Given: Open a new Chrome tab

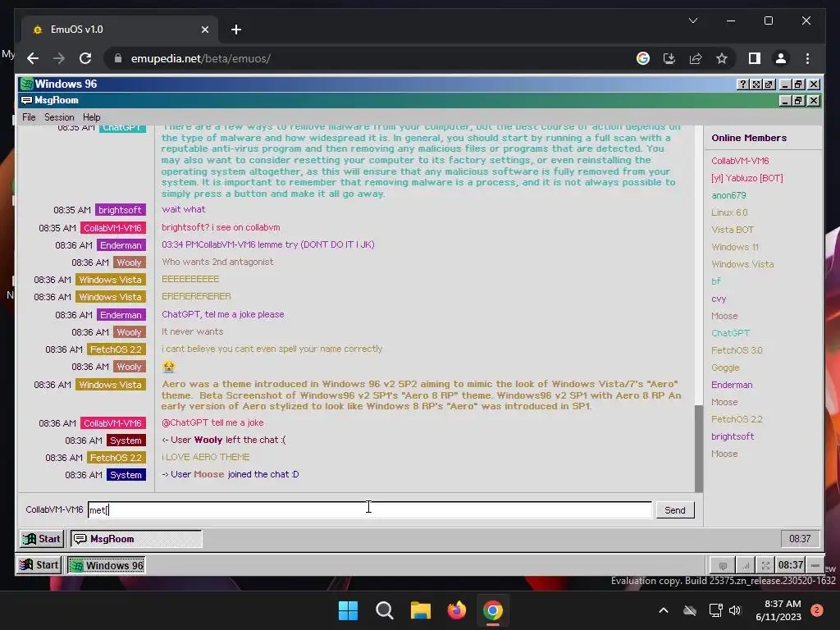Looking at the screenshot, I should point(236,30).
